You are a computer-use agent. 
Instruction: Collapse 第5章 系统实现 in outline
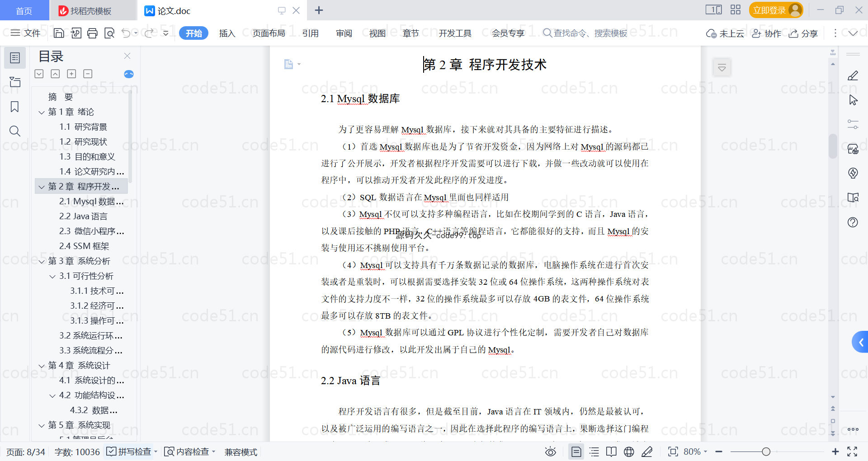coord(42,425)
